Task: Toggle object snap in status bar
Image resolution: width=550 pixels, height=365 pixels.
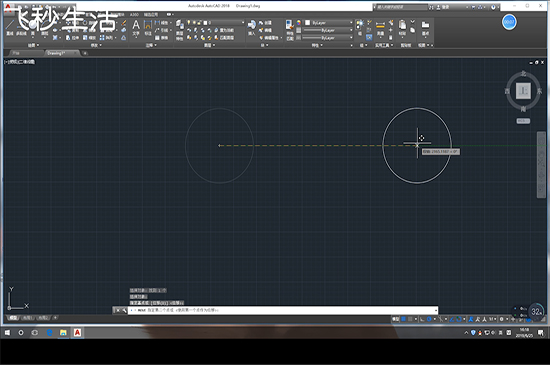Action: [x=459, y=319]
